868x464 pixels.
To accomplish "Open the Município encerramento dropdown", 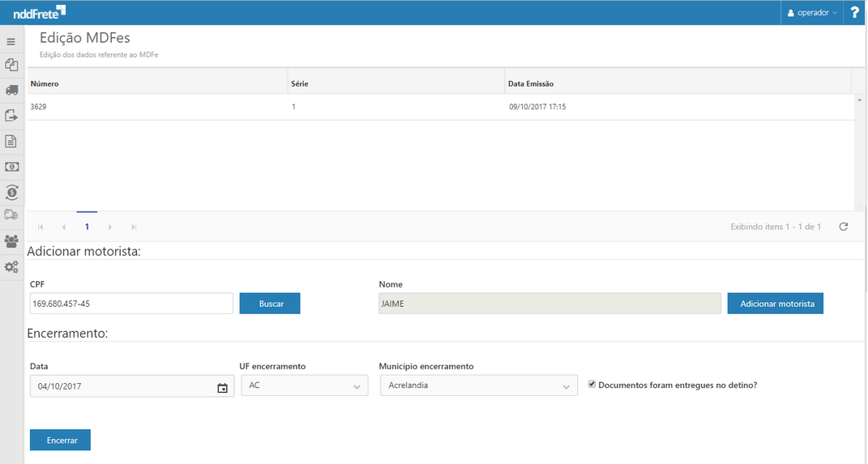I will coord(478,386).
